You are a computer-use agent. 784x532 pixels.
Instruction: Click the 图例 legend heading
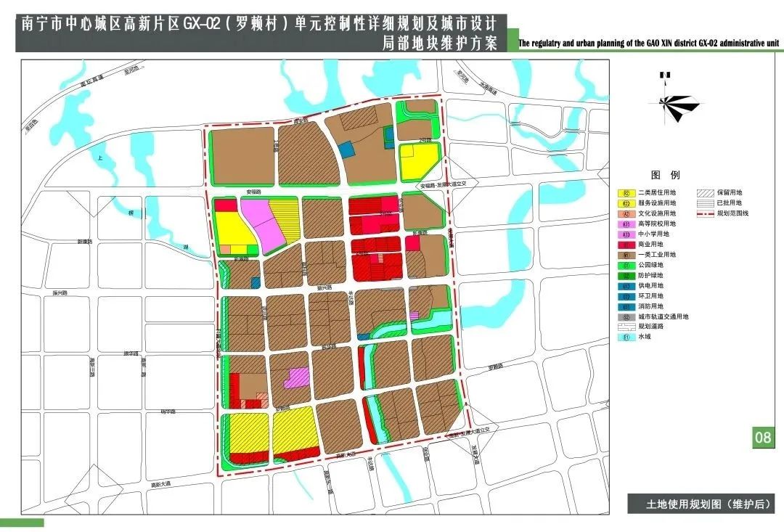(665, 176)
